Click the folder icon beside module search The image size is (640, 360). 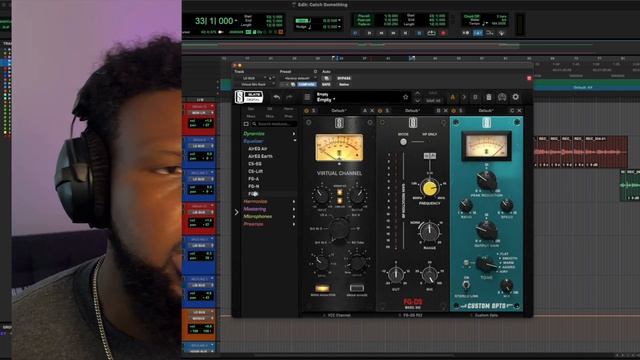(x=246, y=124)
